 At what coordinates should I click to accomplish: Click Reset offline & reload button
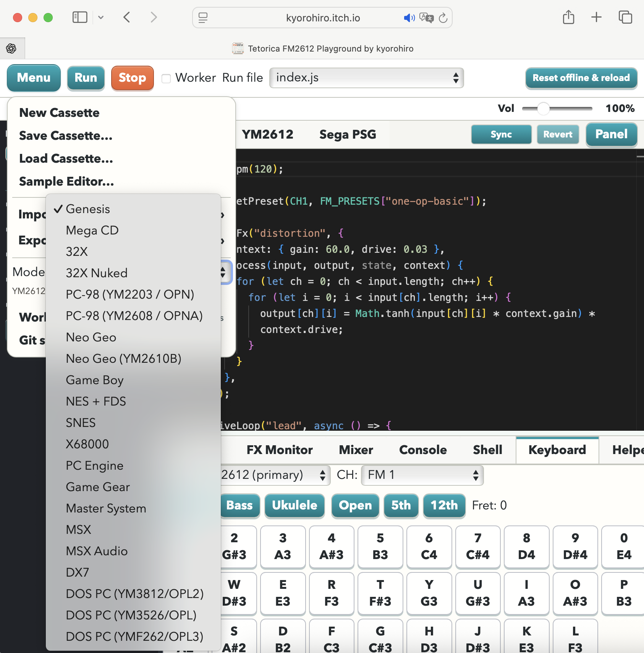tap(581, 78)
